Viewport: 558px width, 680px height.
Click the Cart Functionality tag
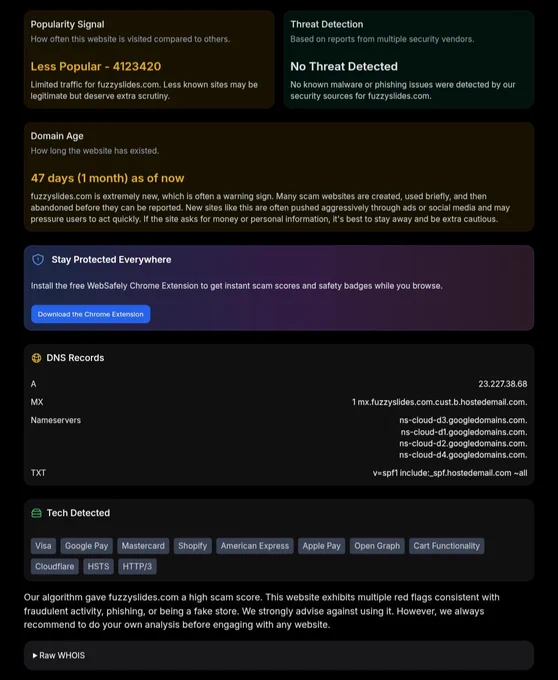(x=447, y=546)
